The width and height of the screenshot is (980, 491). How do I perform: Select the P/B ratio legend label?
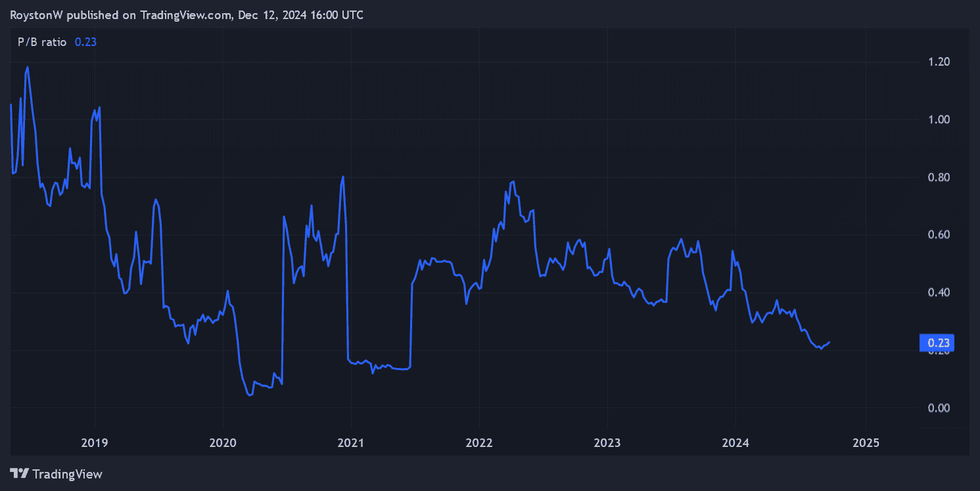pyautogui.click(x=41, y=41)
